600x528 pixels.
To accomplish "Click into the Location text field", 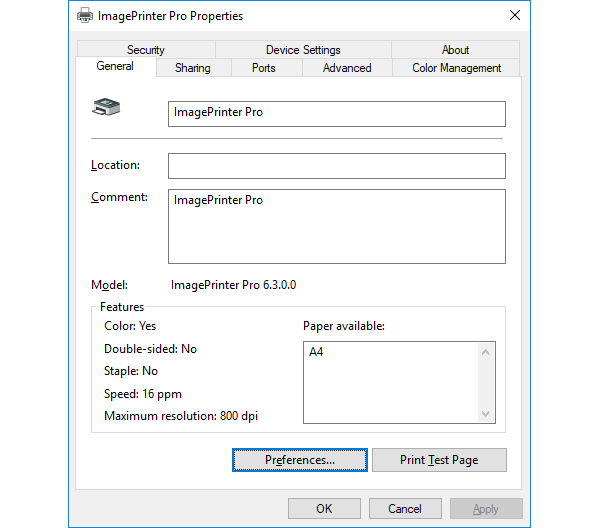I will point(337,166).
